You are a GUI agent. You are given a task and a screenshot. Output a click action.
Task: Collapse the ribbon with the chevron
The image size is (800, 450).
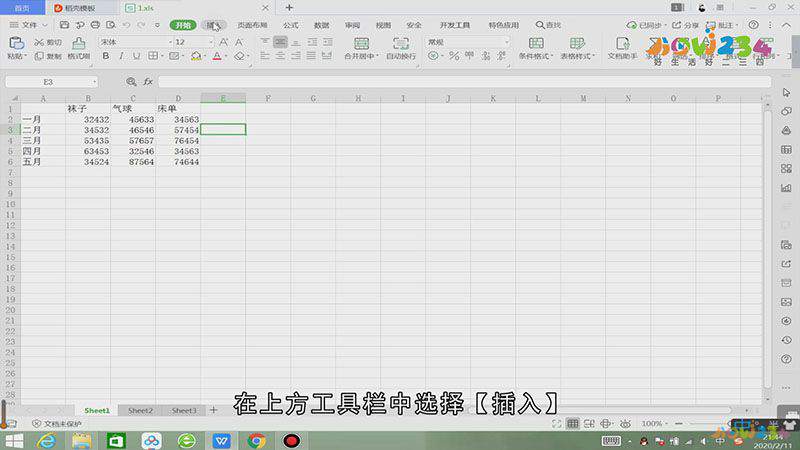(x=786, y=25)
